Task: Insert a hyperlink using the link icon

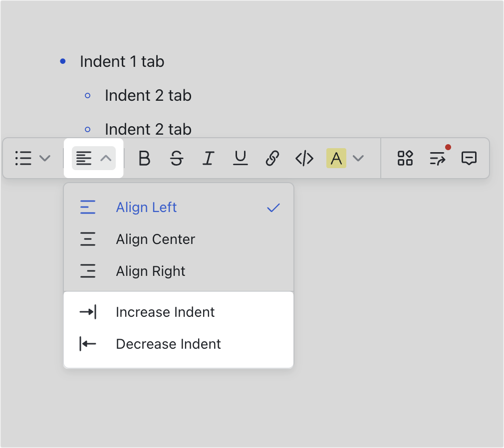Action: click(x=272, y=158)
